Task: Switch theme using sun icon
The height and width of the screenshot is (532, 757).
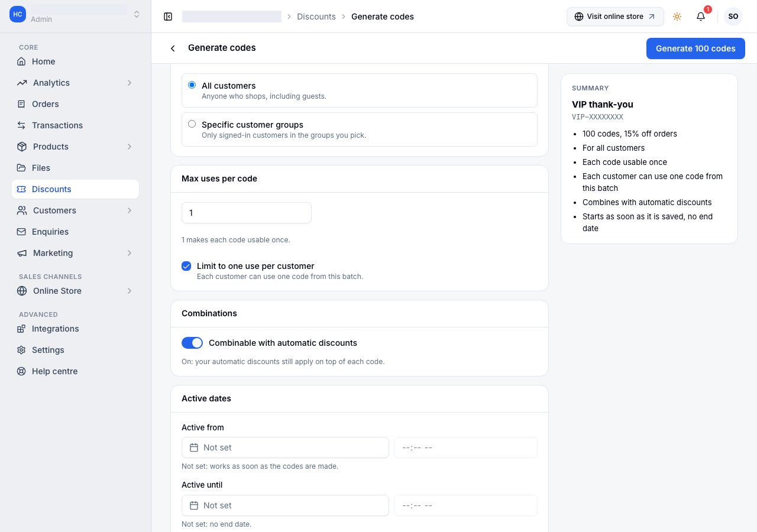Action: (x=677, y=17)
